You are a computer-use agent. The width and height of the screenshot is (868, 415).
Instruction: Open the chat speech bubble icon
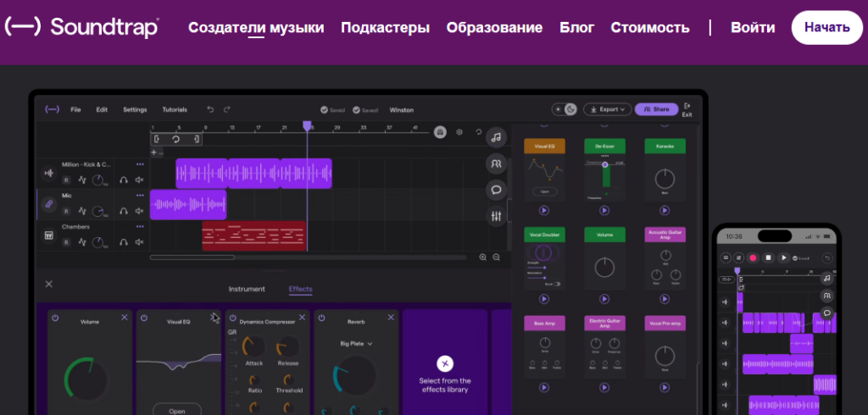point(496,190)
